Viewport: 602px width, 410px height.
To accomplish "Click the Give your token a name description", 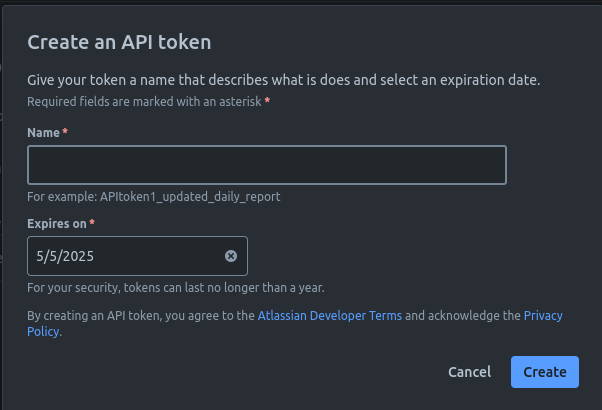I will point(284,80).
